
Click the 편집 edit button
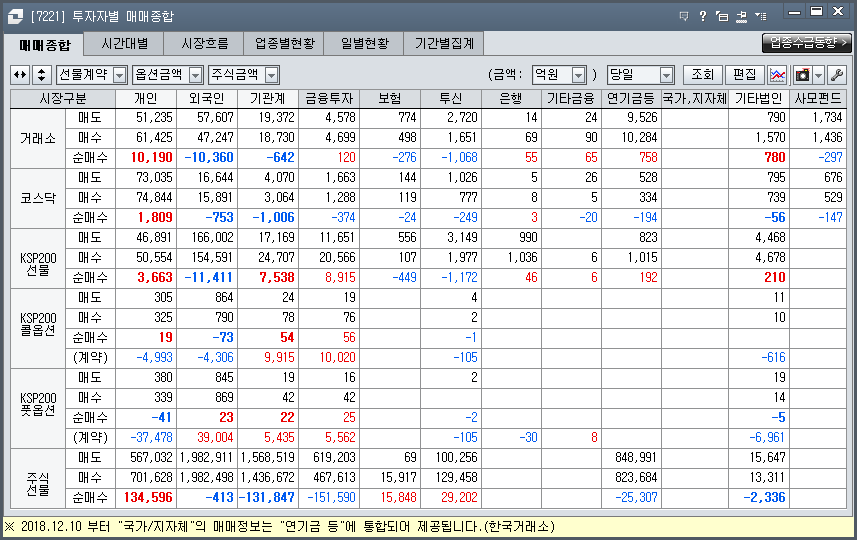click(x=744, y=74)
